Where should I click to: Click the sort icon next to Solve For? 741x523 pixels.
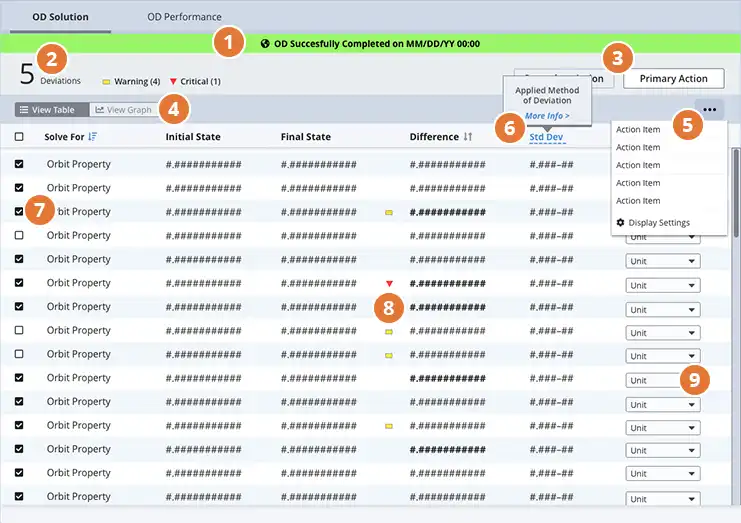[93, 137]
